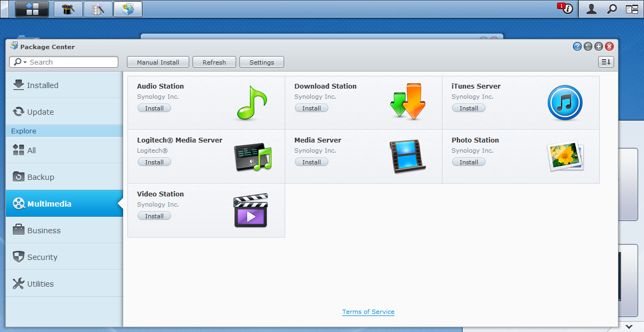Install iTunes Server
This screenshot has width=644, height=332.
pos(469,108)
